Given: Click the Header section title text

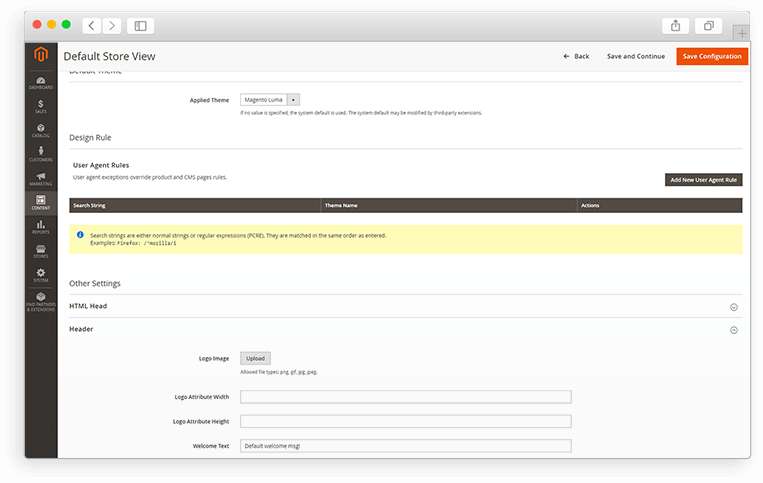Looking at the screenshot, I should click(81, 329).
